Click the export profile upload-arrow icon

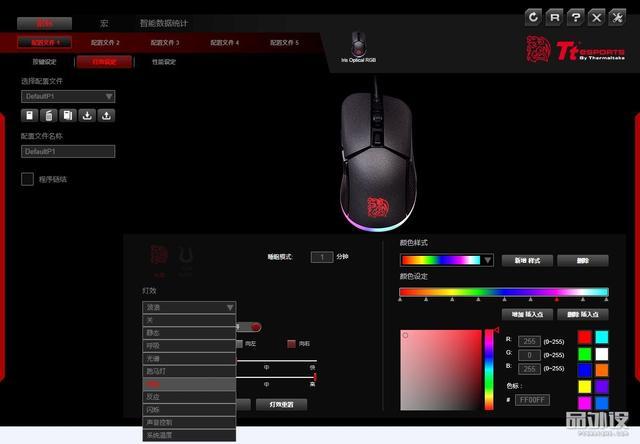point(107,116)
